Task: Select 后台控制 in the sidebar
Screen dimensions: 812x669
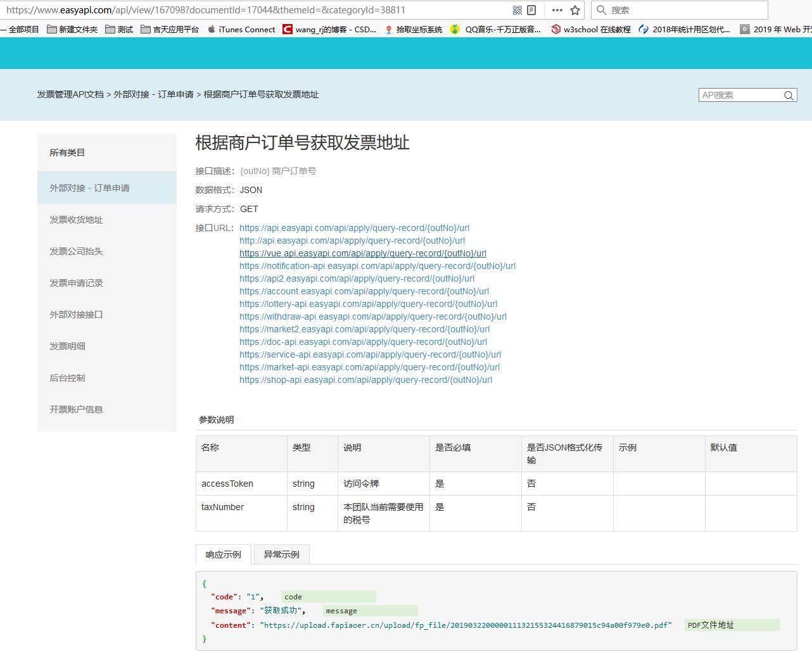Action: coord(68,378)
